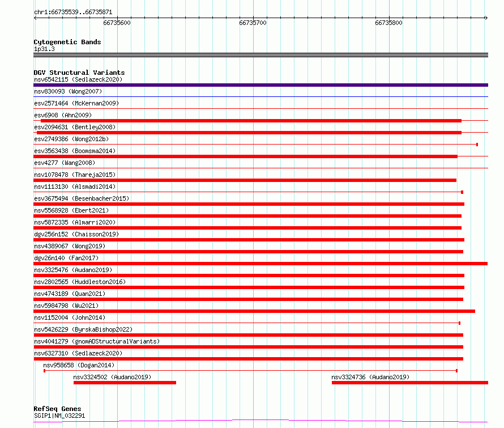
Task: Click the magenta SGIP1 gene line
Action: coord(260,421)
